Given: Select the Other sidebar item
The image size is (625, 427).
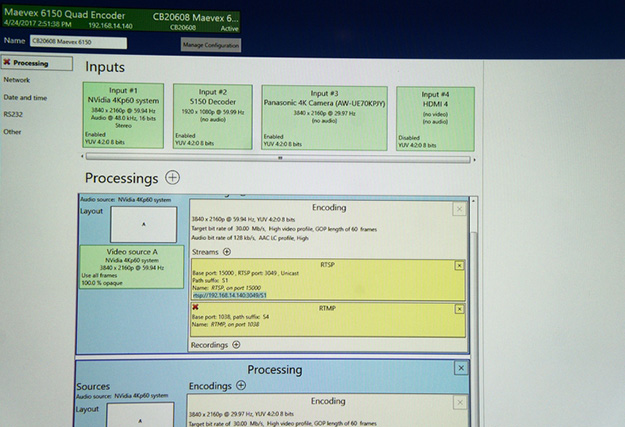Looking at the screenshot, I should click(12, 131).
